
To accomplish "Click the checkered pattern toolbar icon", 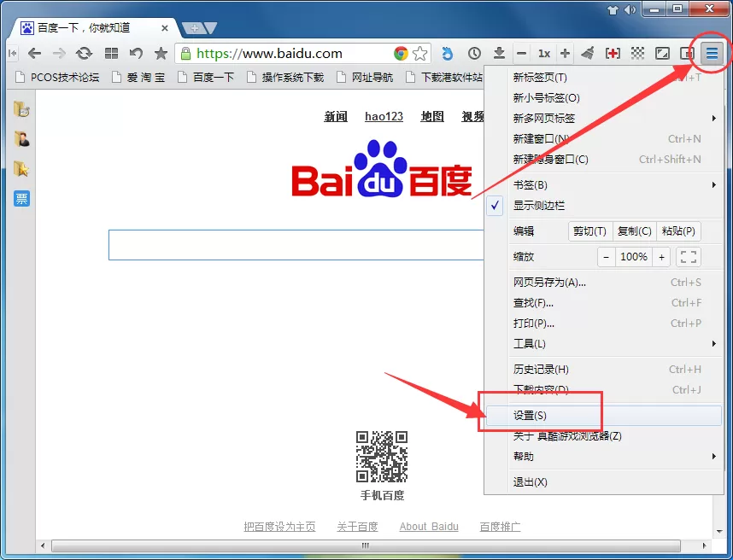I will point(637,54).
